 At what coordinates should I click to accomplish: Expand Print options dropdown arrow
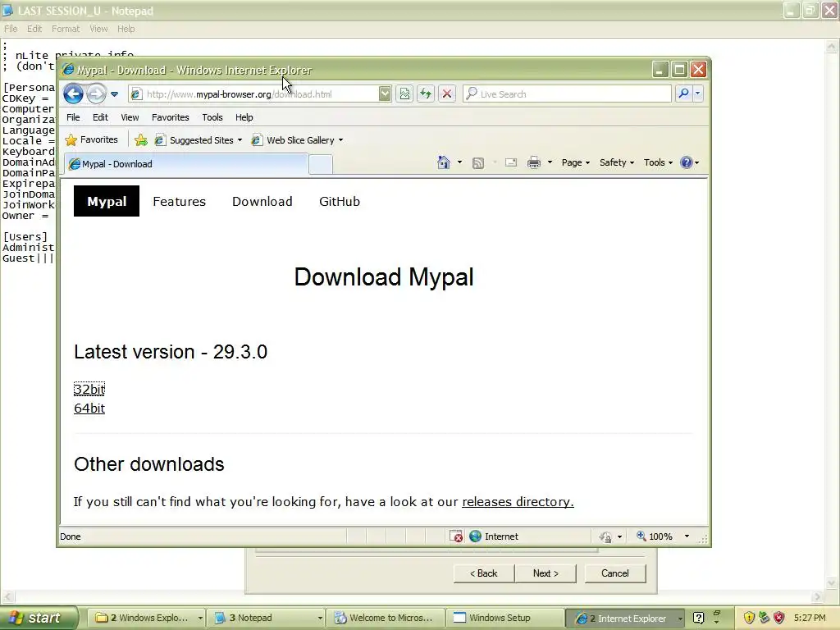click(550, 162)
